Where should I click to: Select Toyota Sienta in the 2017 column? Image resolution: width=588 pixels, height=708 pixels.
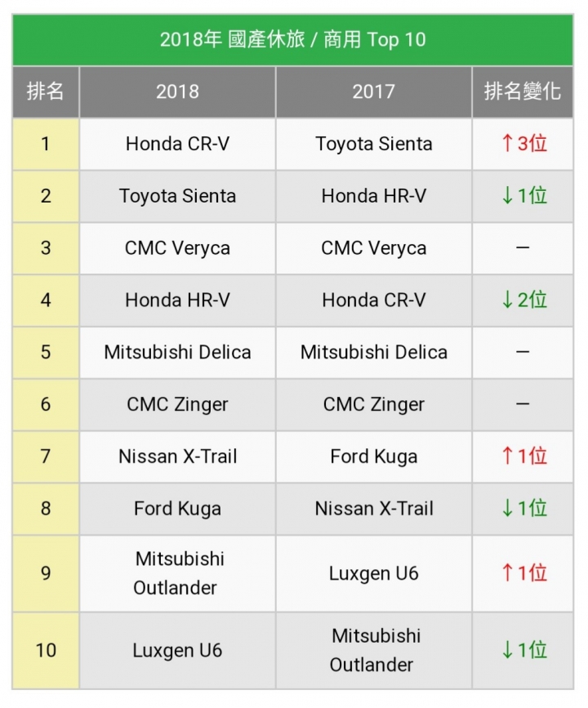tap(373, 144)
